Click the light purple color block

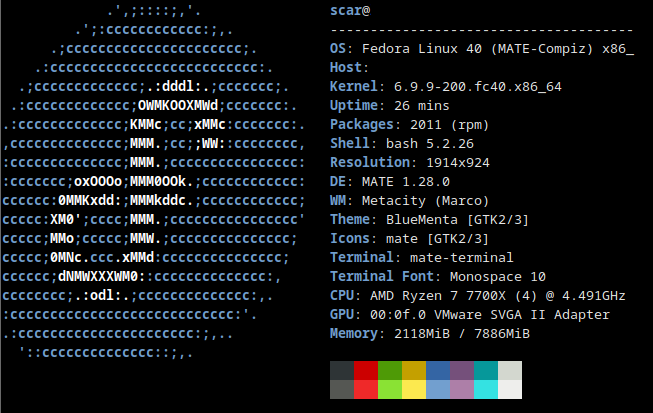(462, 390)
